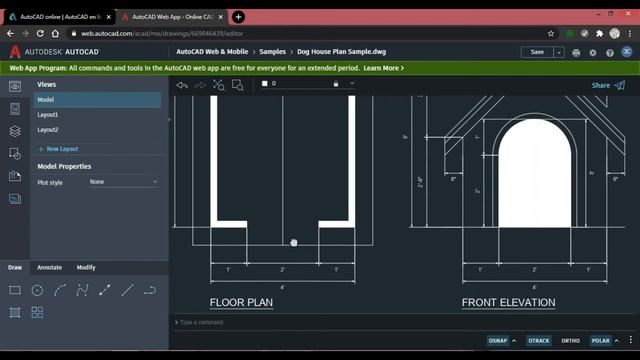Open the Properties panel sidebar icon
640x360 pixels.
(x=15, y=109)
